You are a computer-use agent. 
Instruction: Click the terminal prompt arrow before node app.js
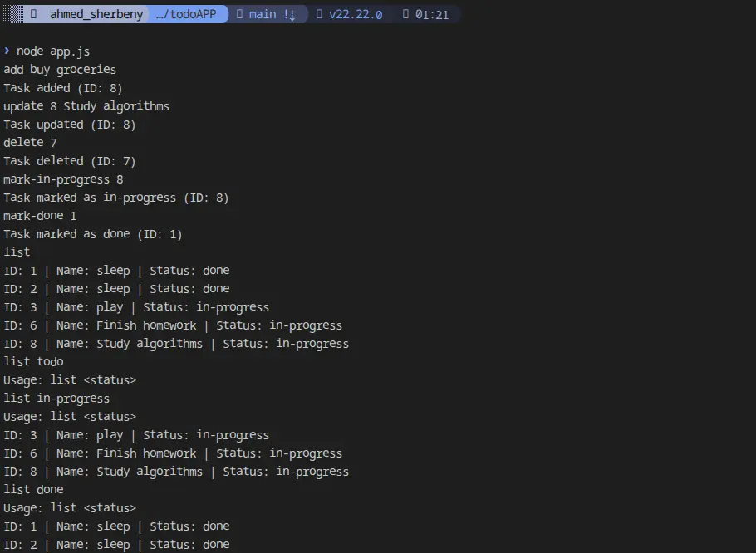[7, 51]
